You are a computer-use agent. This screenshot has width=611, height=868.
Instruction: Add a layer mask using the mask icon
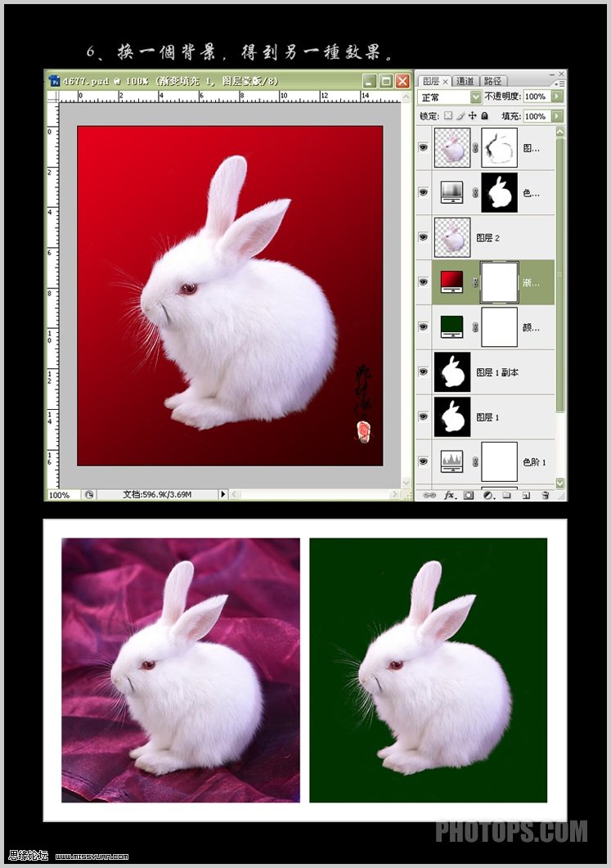[469, 495]
